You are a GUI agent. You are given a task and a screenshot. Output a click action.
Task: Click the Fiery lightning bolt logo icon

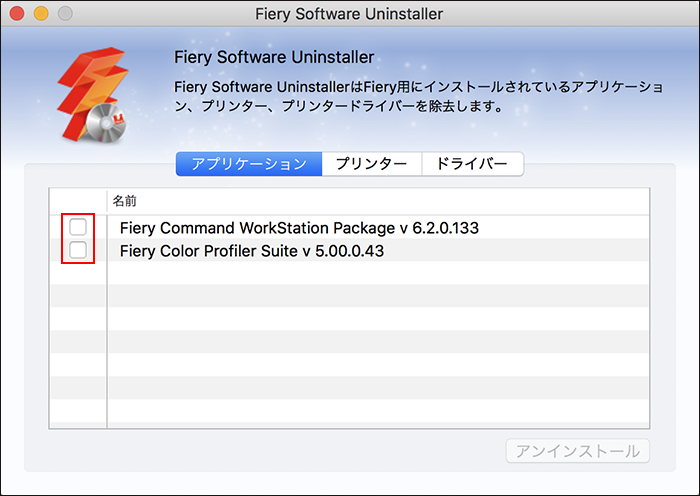tap(92, 95)
